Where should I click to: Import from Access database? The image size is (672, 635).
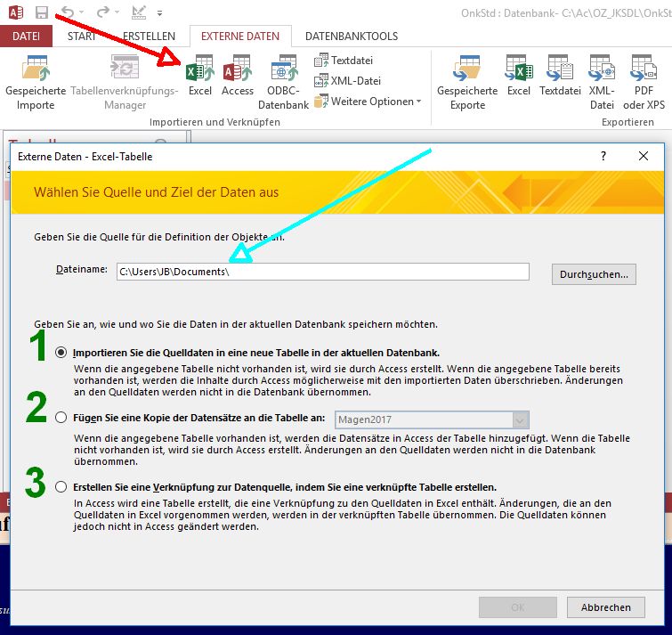click(x=238, y=76)
